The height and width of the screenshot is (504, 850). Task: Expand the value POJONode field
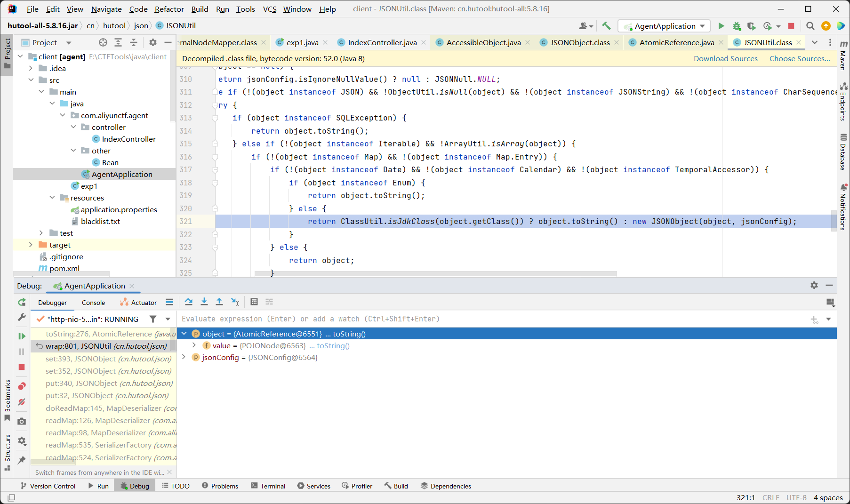click(194, 345)
